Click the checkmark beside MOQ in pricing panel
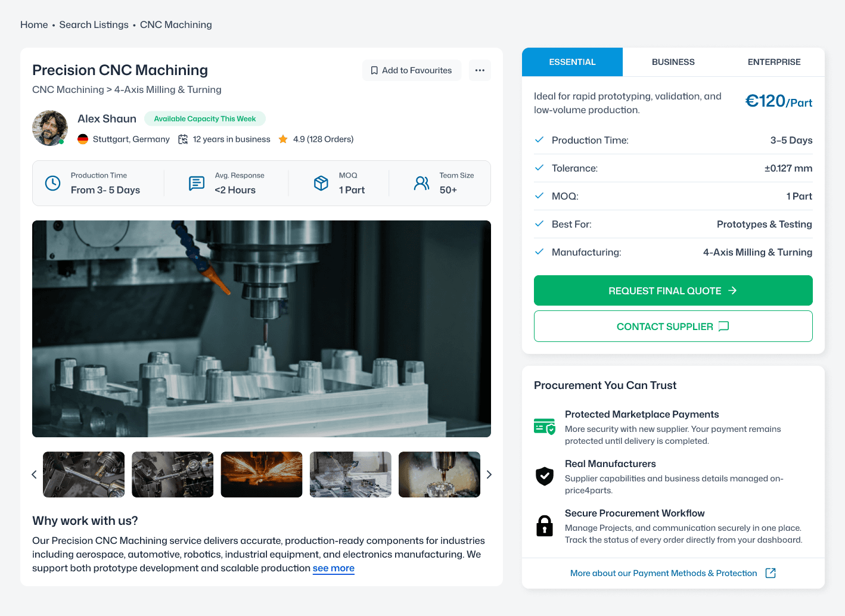 click(x=539, y=195)
